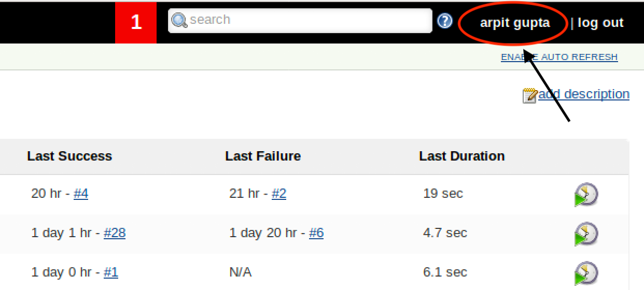This screenshot has width=644, height=290.
Task: Open last success build #4
Action: tap(81, 194)
